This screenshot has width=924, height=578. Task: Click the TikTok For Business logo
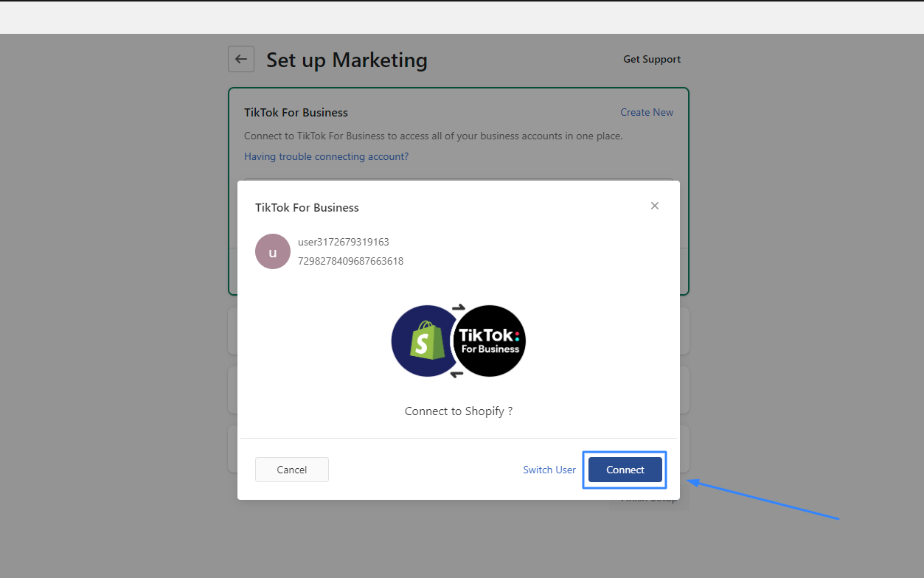490,341
